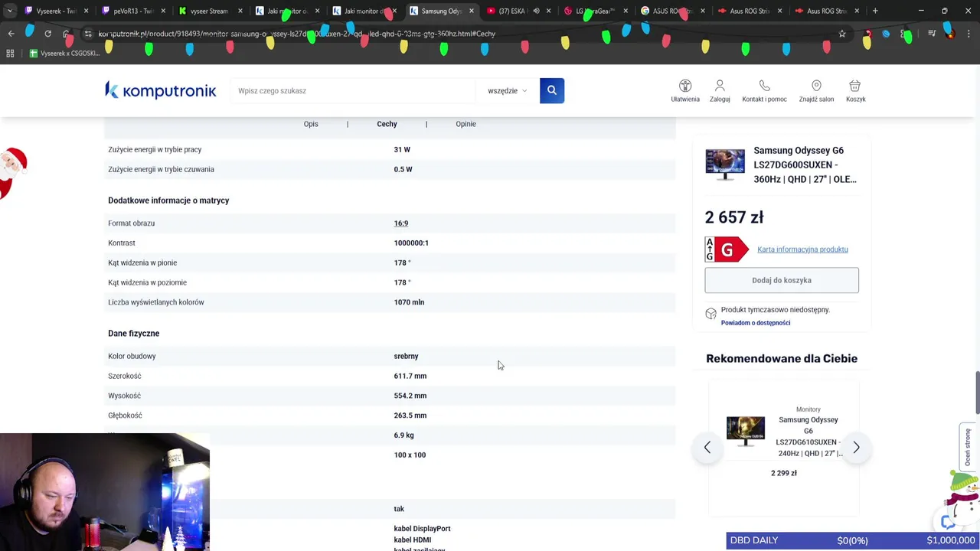Mute the ESKA tab audio icon
980x551 pixels.
click(536, 11)
